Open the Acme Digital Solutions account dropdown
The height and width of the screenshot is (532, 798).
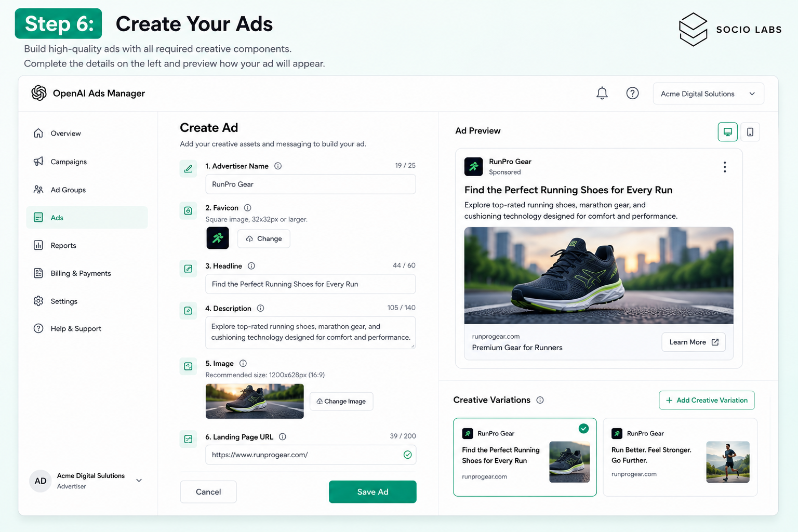pyautogui.click(x=708, y=94)
